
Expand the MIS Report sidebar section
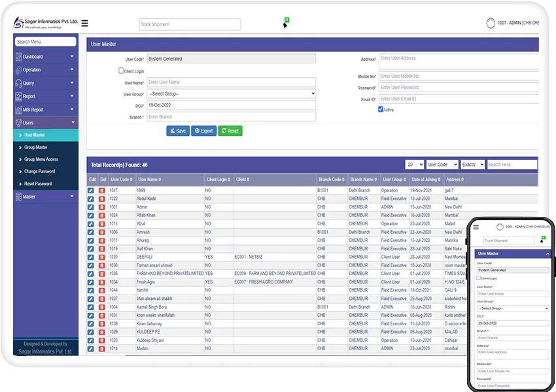(x=45, y=110)
